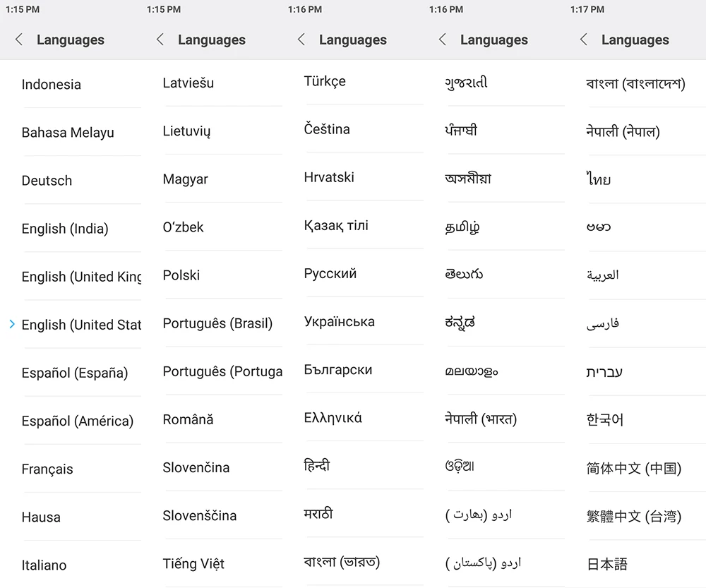This screenshot has width=706, height=588.
Task: Tap back arrow in fourth Languages screen
Action: point(442,40)
